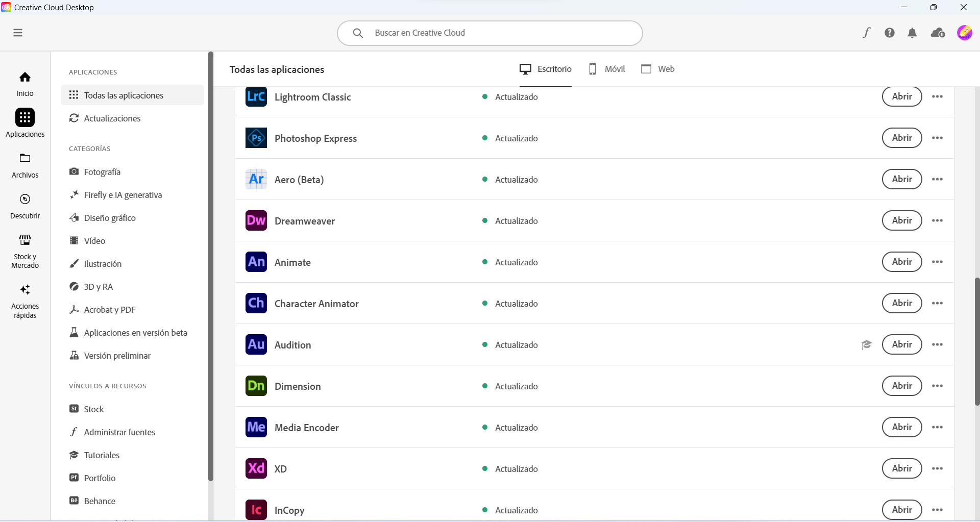Click the Creative Cloud search field
Image resolution: width=980 pixels, height=522 pixels.
(489, 33)
